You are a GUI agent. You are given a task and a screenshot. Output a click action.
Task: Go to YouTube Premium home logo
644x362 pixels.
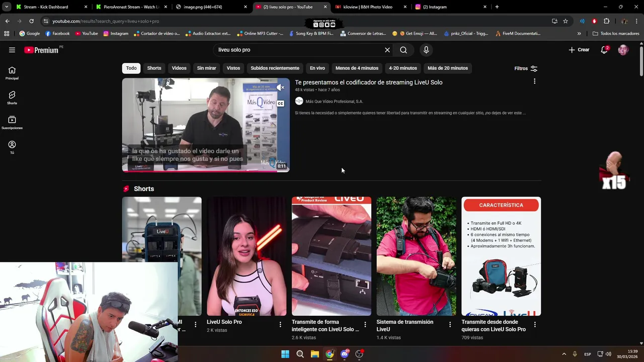coord(41,50)
